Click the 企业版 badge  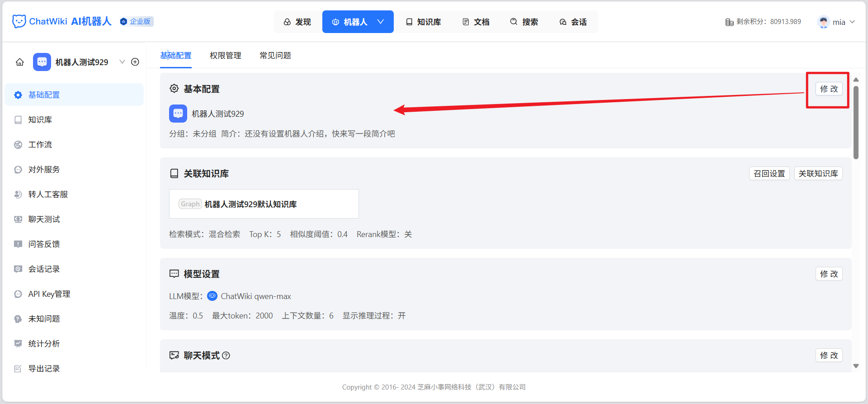coord(137,21)
